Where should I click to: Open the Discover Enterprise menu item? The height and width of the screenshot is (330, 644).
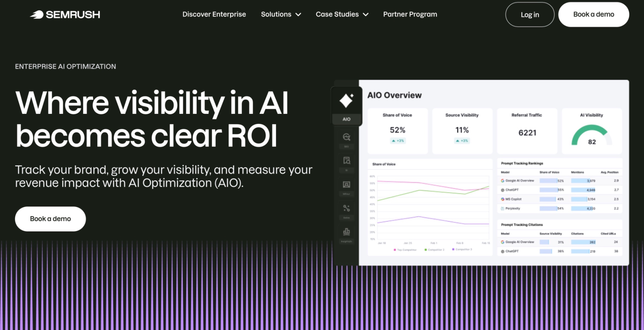pos(214,14)
